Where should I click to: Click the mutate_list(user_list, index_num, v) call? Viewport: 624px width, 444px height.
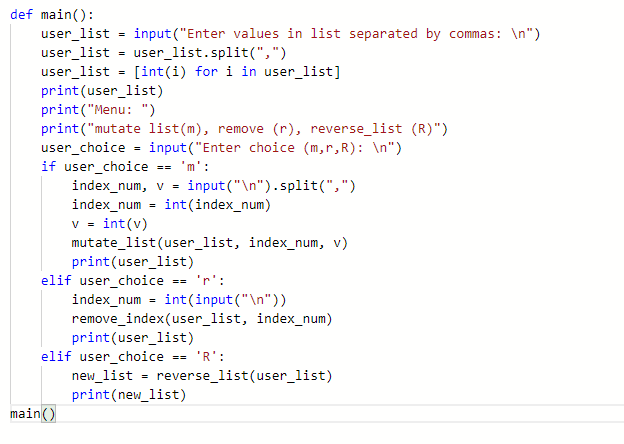[210, 243]
